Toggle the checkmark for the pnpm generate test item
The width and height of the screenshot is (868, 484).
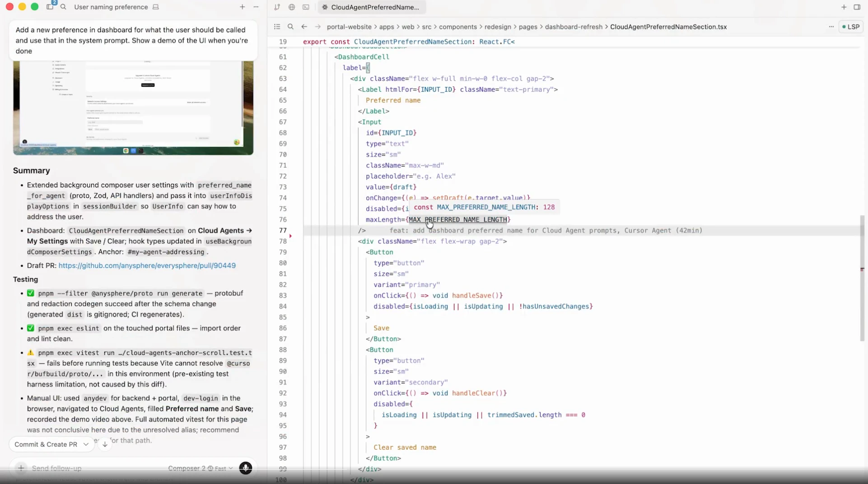coord(30,293)
